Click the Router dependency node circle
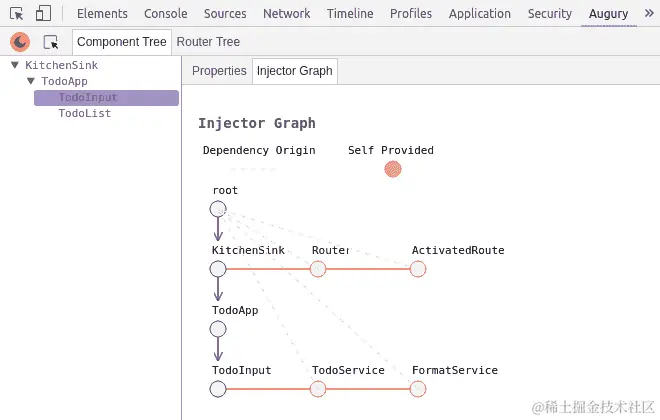This screenshot has height=420, width=660. click(318, 269)
